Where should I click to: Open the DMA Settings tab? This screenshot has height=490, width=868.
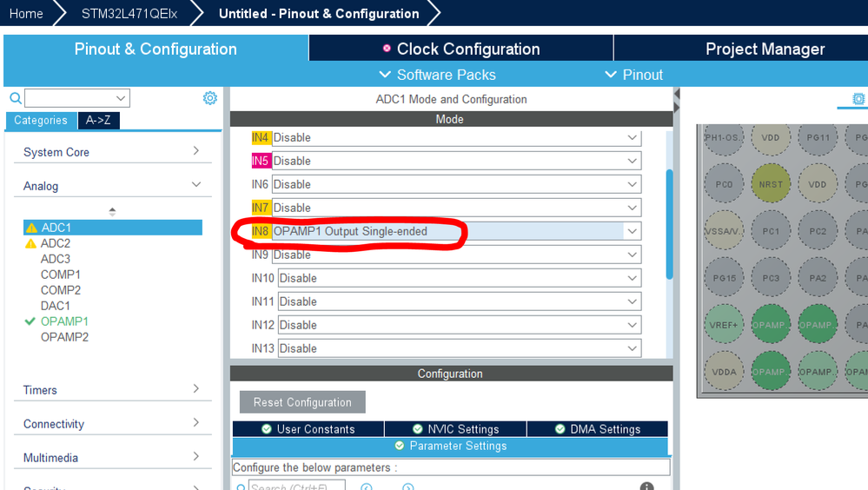coord(597,429)
